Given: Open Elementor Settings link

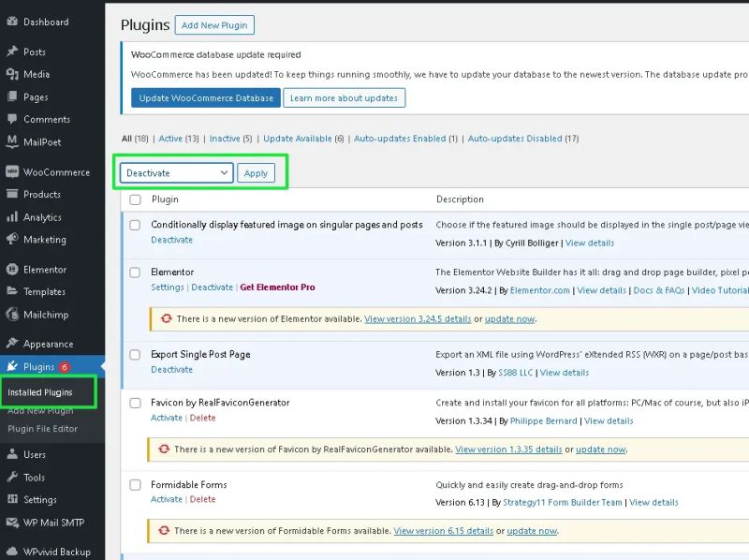Looking at the screenshot, I should (x=168, y=287).
